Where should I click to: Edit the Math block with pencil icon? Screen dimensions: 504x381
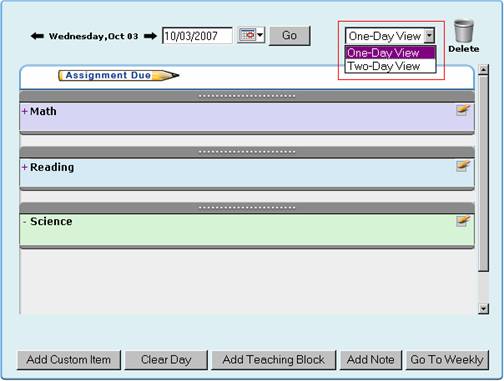click(463, 110)
